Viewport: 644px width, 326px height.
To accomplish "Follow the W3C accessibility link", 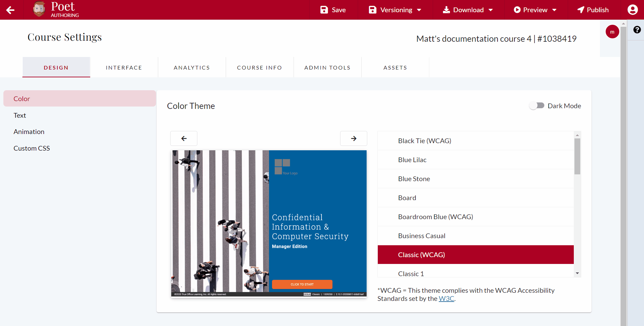I will point(446,299).
